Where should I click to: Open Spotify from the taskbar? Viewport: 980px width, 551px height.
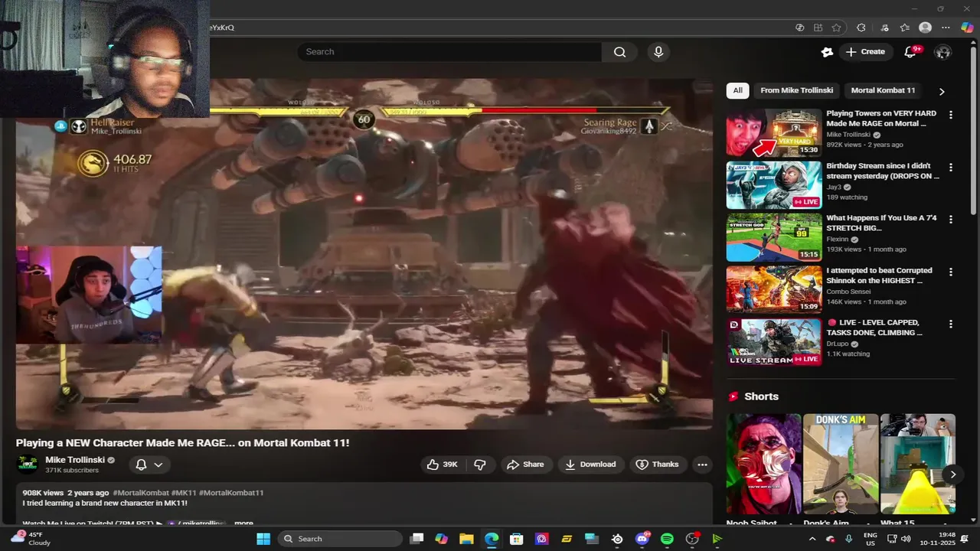click(667, 539)
